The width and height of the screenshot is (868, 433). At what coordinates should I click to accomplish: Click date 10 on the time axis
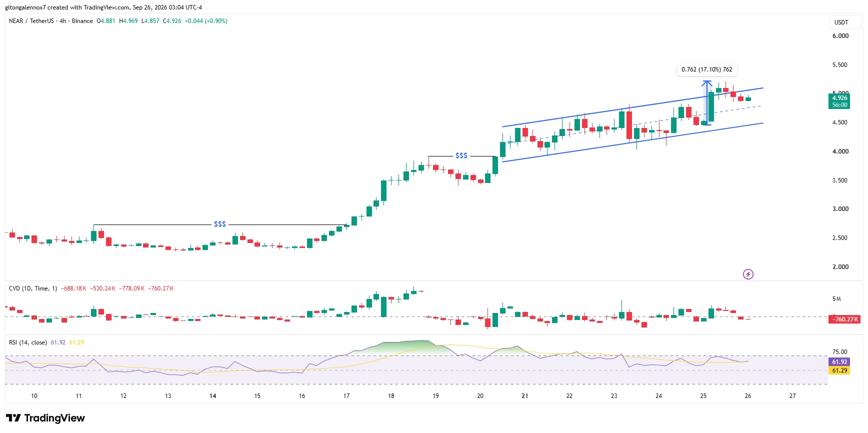34,396
